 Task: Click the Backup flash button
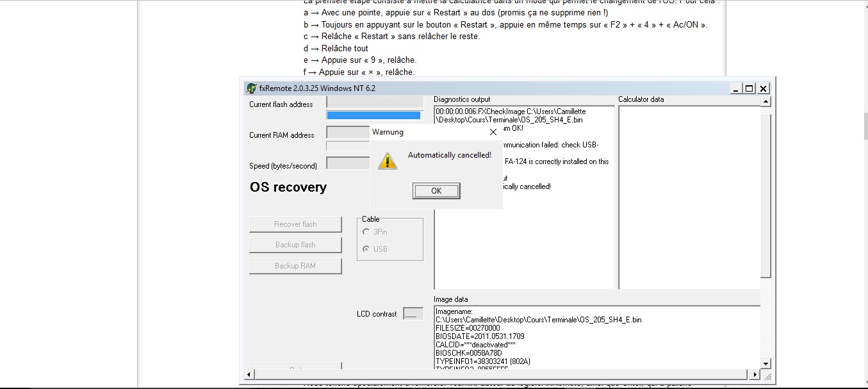pos(295,245)
